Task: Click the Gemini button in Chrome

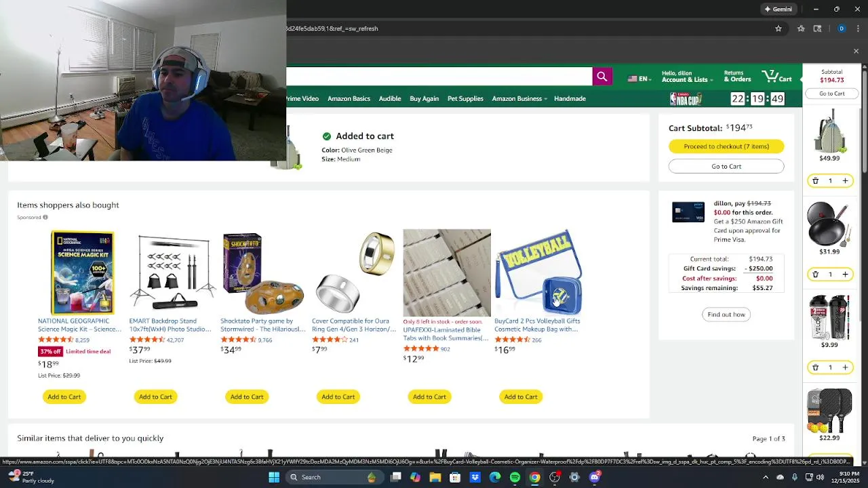Action: (x=778, y=9)
